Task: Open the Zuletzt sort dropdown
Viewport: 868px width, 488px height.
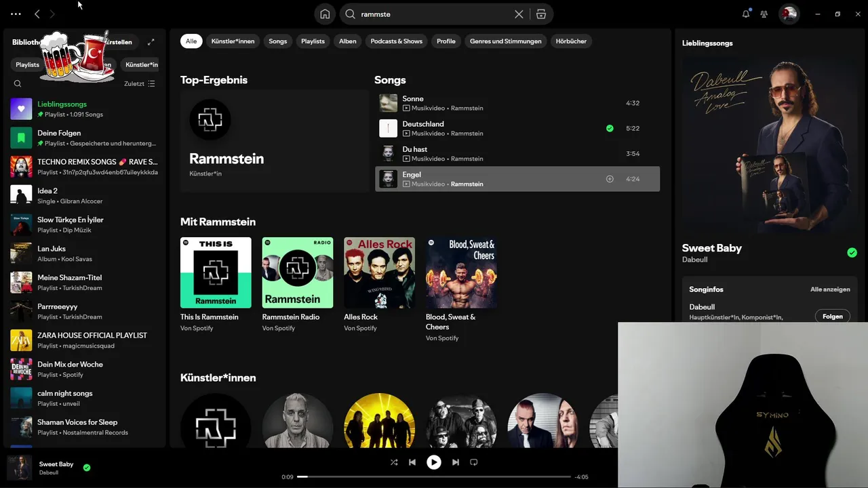Action: click(140, 84)
